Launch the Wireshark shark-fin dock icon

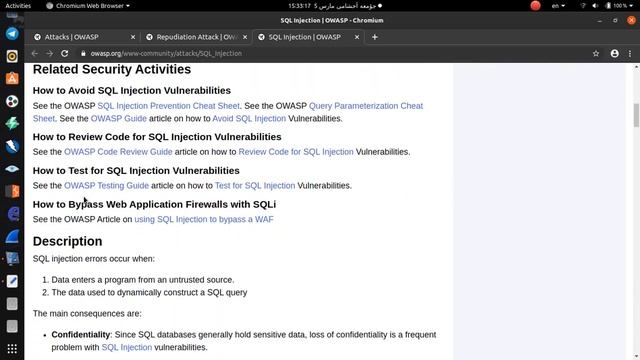[x=12, y=236]
